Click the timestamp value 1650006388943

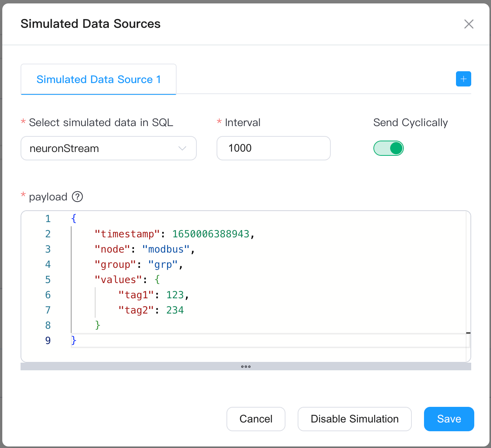[x=210, y=234]
